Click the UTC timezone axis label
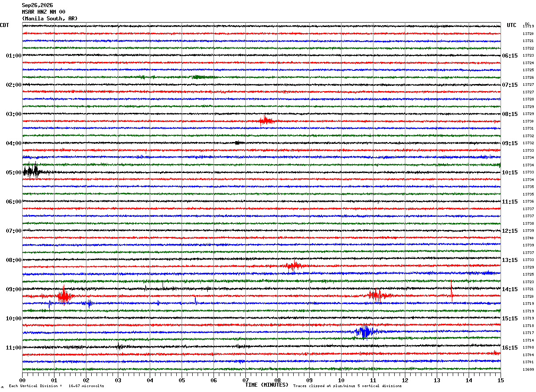The image size is (536, 392). tap(512, 25)
